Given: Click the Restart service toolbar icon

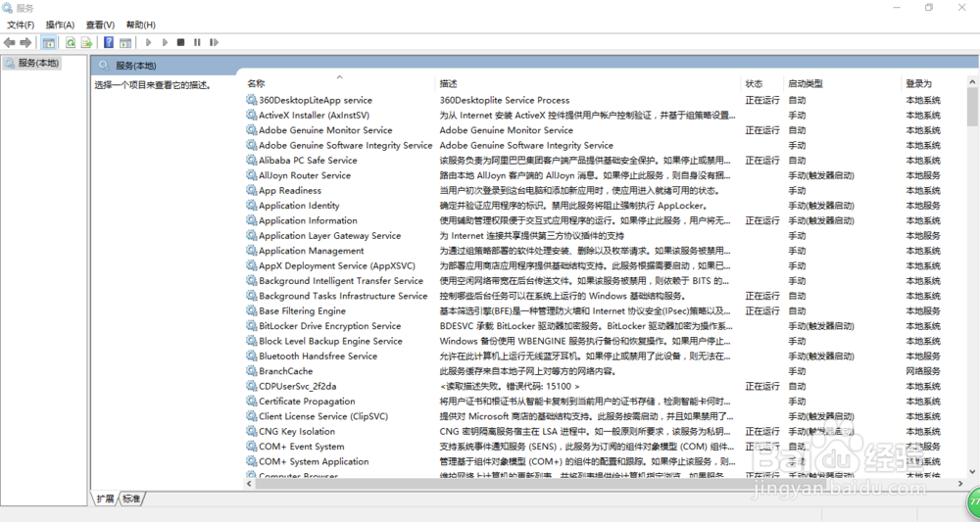Looking at the screenshot, I should (214, 42).
